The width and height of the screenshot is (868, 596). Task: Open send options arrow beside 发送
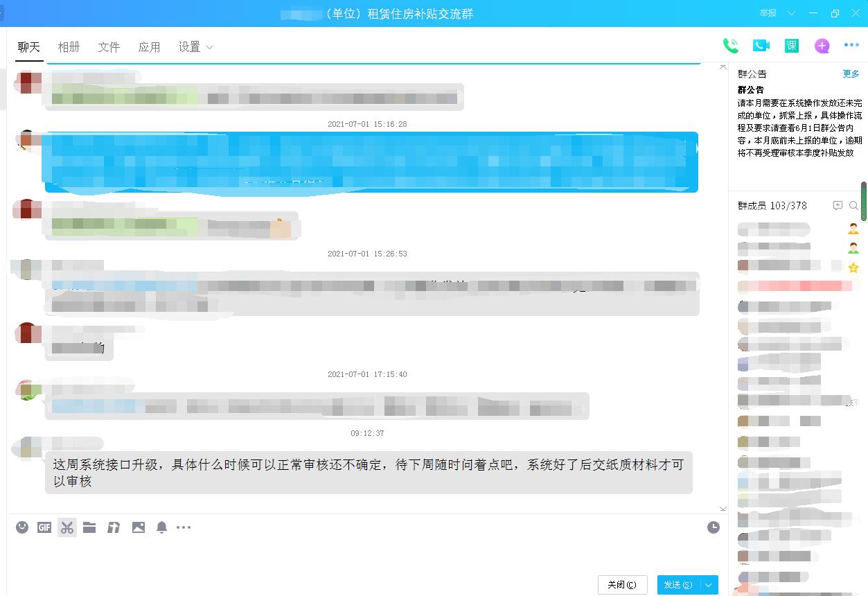(x=709, y=585)
